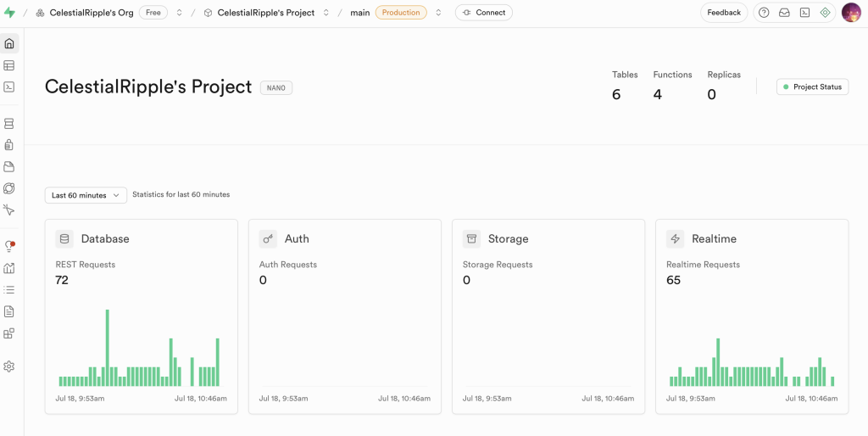Screen dimensions: 868x436
Task: Open the Advisors lightbulb icon
Action: (x=8, y=247)
